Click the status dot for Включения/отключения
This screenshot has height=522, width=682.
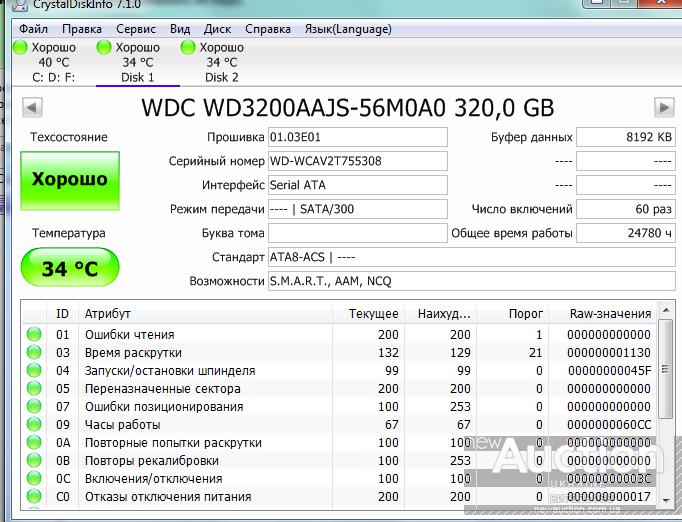pos(34,478)
